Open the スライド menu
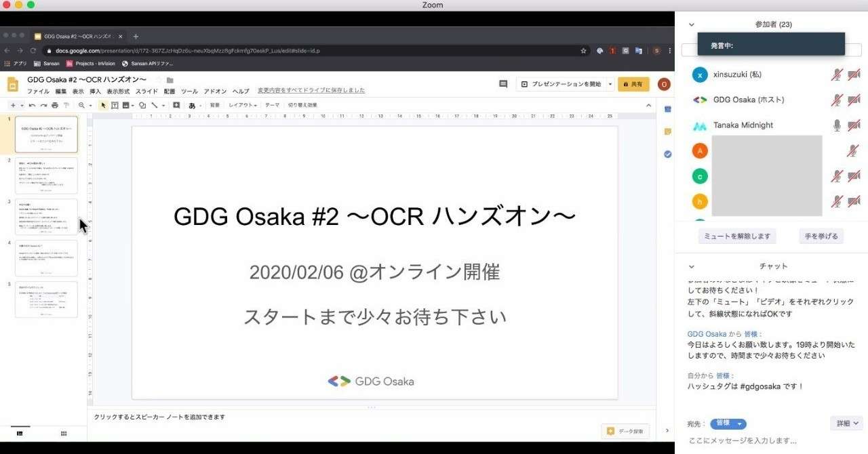Viewport: 868px width, 454px height. (x=146, y=91)
